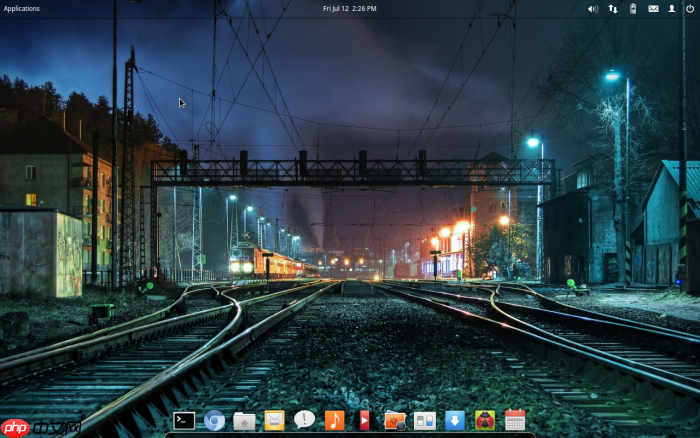The height and width of the screenshot is (438, 700).
Task: Launch the chat speech-bubble app in dock
Action: [x=305, y=420]
